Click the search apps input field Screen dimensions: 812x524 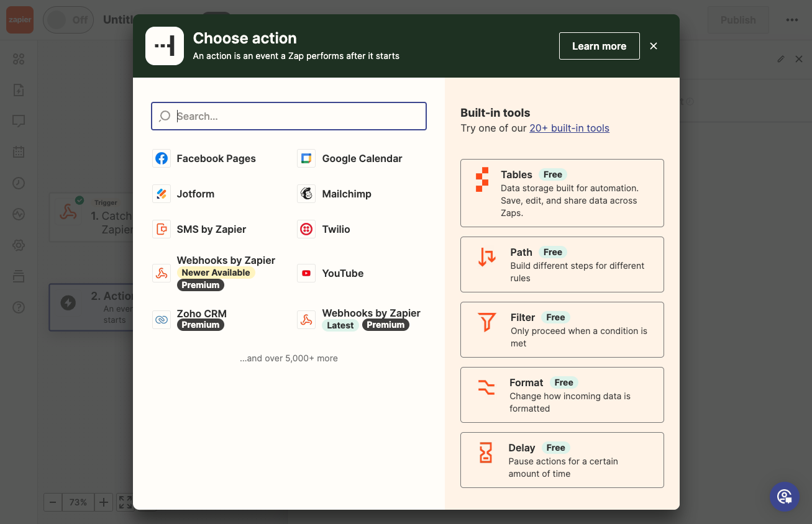(289, 116)
